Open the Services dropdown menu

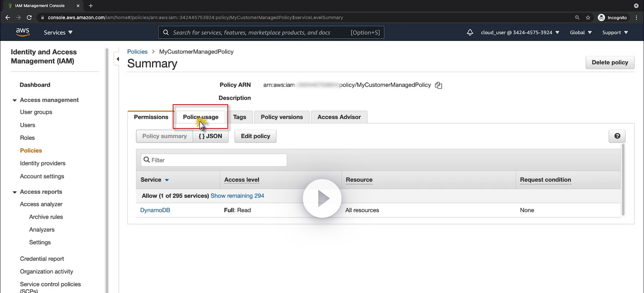[58, 32]
